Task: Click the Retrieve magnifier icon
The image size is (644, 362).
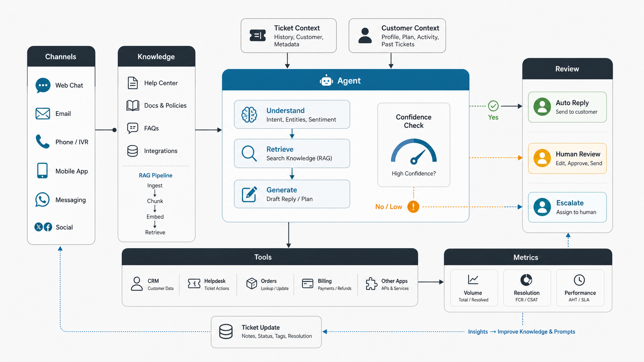Action: click(249, 153)
